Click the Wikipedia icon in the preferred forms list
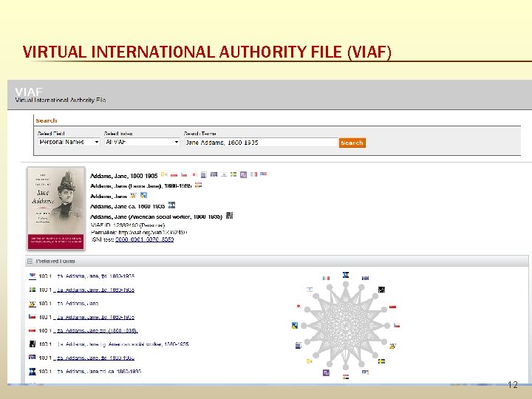This screenshot has width=532, height=399. click(33, 304)
